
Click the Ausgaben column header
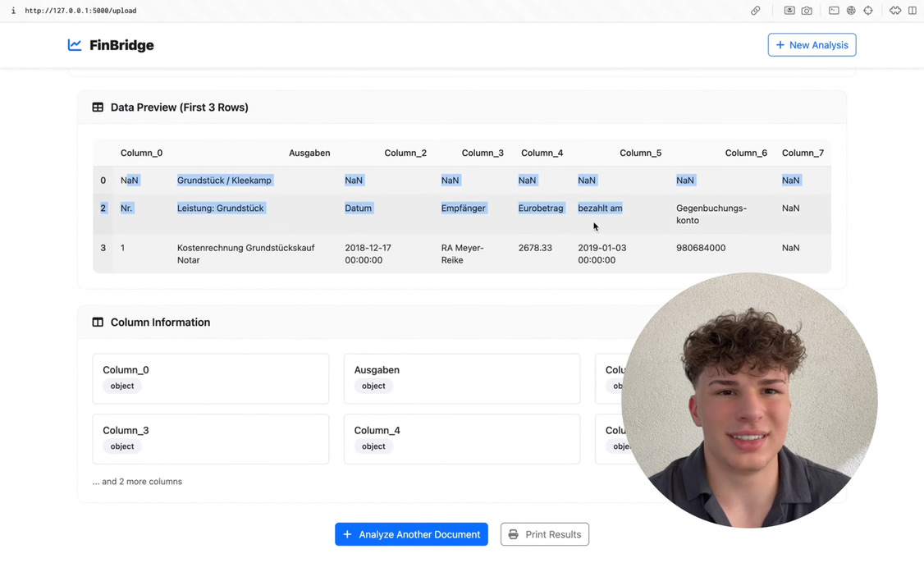[309, 153]
